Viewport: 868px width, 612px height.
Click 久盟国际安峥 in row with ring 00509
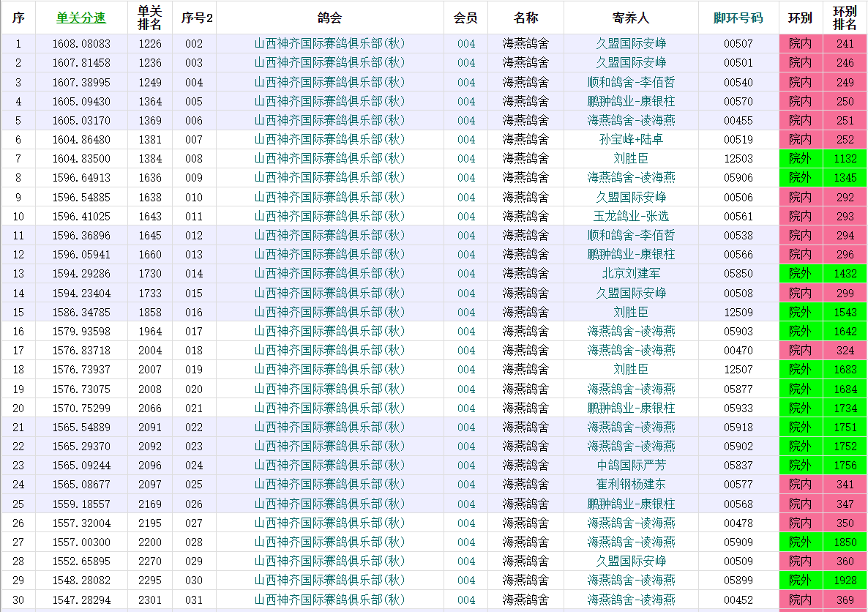coord(631,561)
